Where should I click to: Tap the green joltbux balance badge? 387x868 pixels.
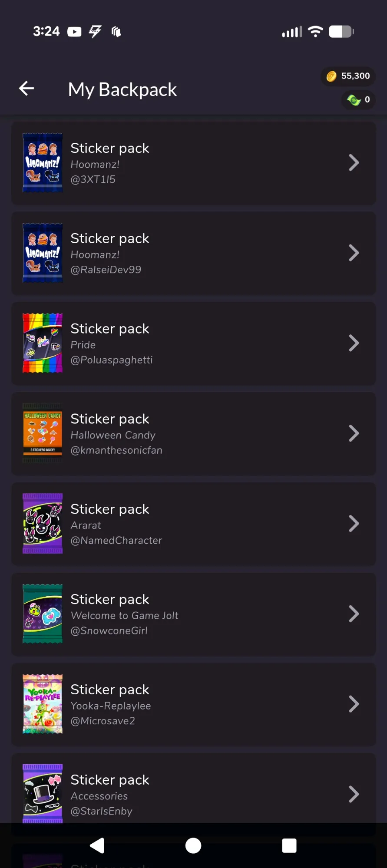358,100
